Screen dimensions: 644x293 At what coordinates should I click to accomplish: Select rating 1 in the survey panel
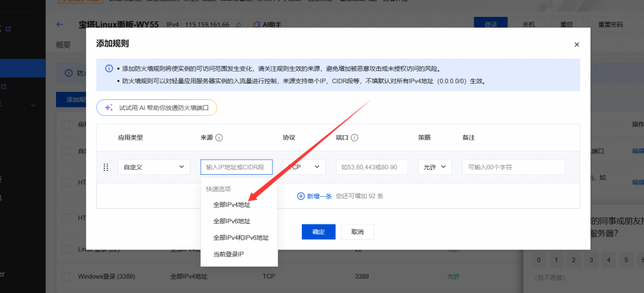point(556,260)
